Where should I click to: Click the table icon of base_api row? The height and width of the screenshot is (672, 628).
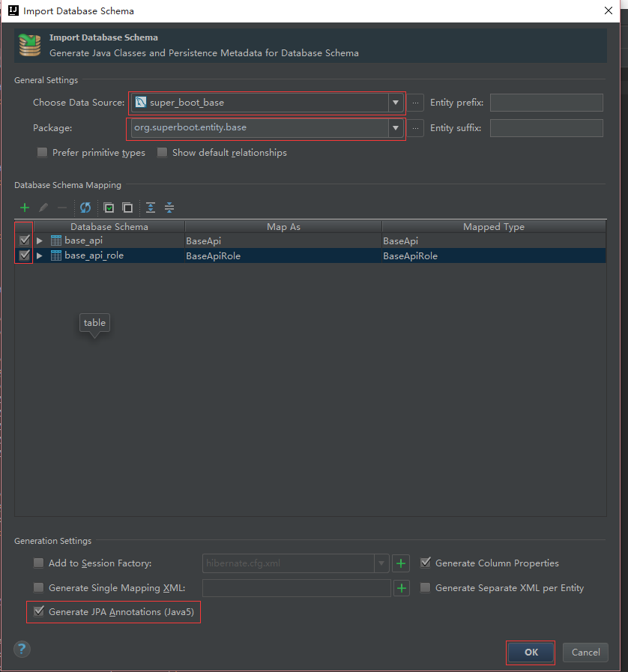click(x=55, y=240)
